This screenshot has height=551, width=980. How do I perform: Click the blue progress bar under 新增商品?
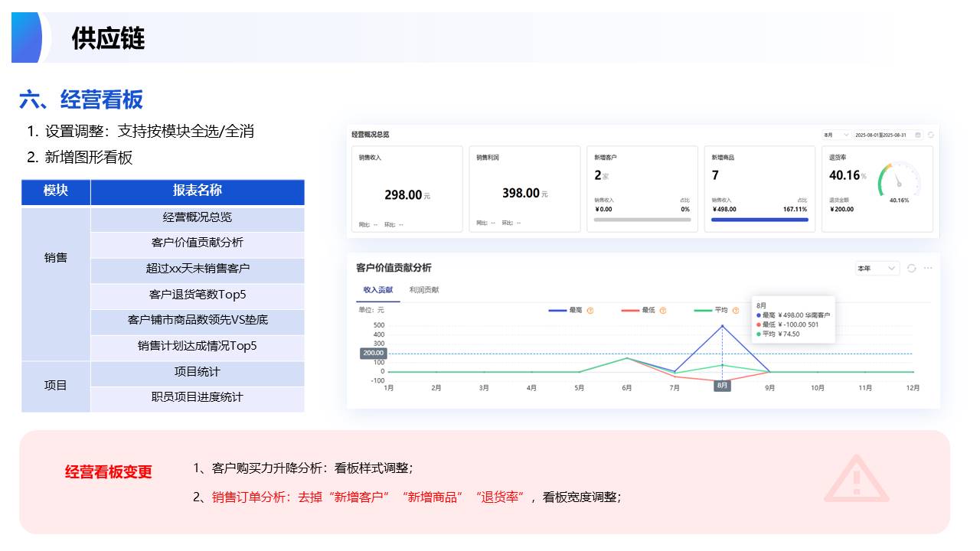[759, 220]
